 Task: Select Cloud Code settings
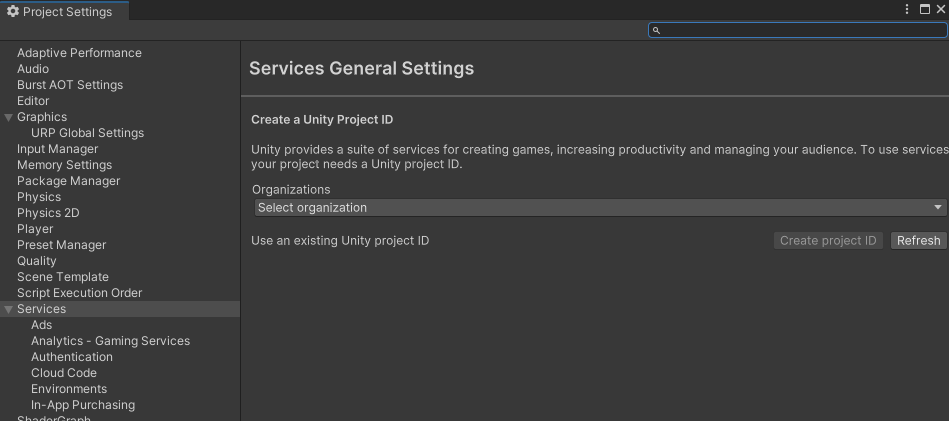tap(64, 373)
